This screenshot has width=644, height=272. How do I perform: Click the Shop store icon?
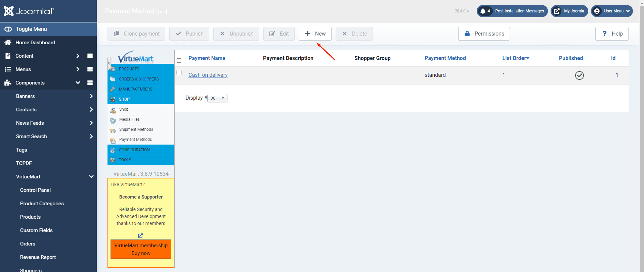(113, 111)
